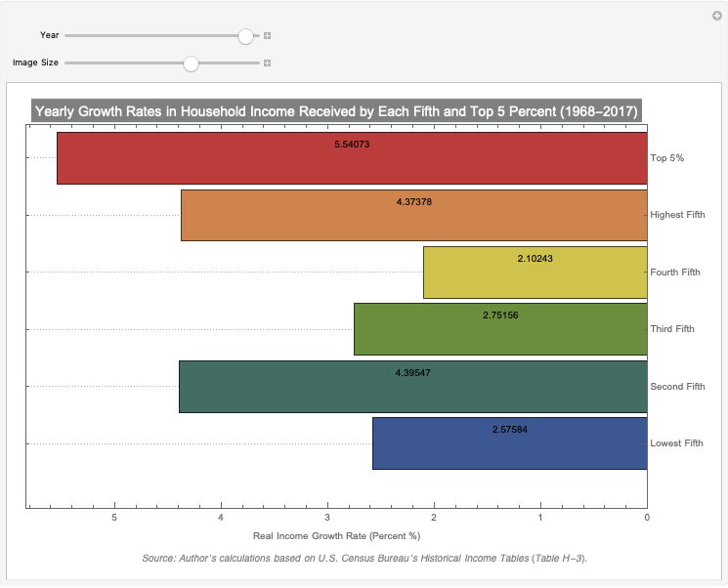The width and height of the screenshot is (728, 588).
Task: Click the value label 2.57584
Action: tap(510, 430)
